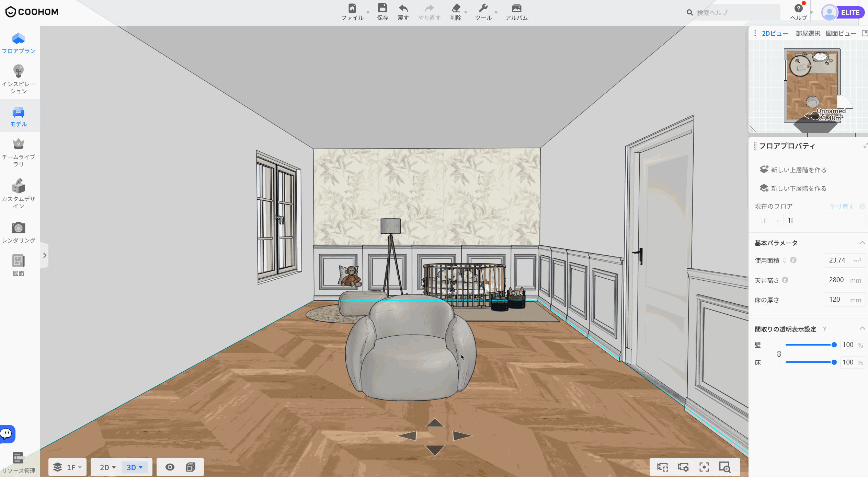Open the ヘルプ dropdown arrow
Image resolution: width=868 pixels, height=477 pixels.
(812, 12)
